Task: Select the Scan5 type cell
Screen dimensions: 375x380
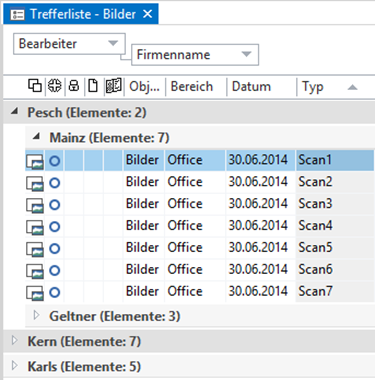Action: pos(335,248)
